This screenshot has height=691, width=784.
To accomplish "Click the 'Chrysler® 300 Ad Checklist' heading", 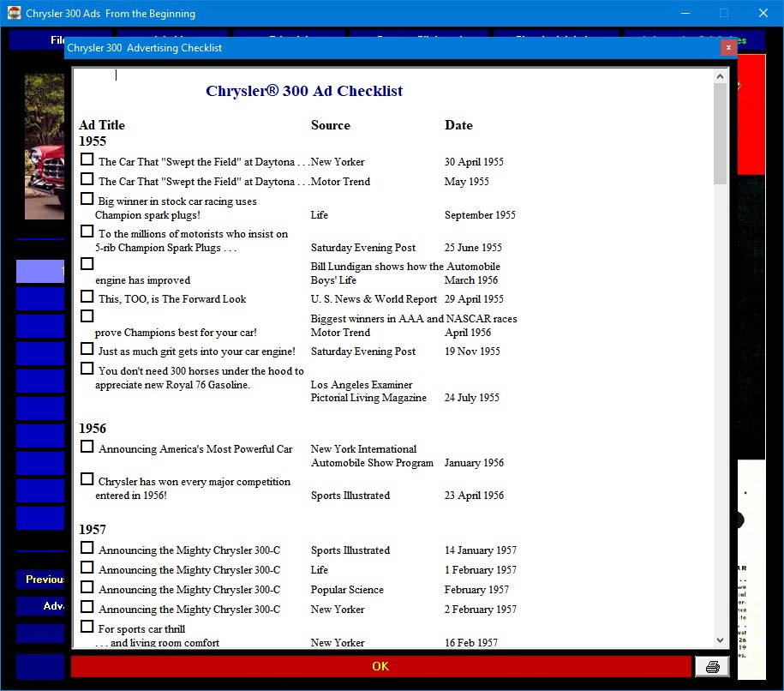I will pyautogui.click(x=304, y=91).
